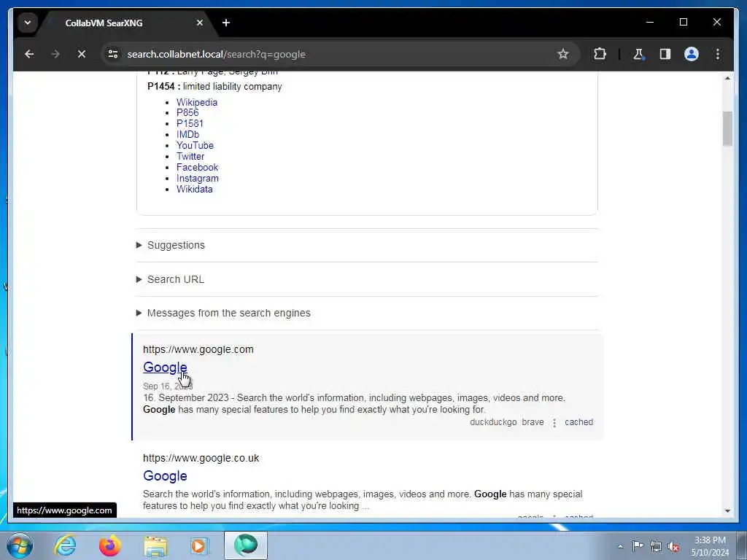Screen dimensions: 747x560
Task: Open the Twitter link
Action: (190, 157)
